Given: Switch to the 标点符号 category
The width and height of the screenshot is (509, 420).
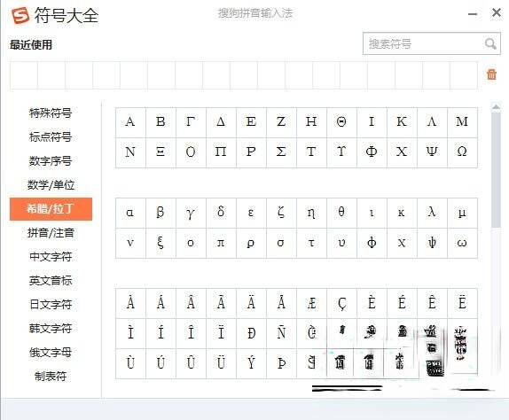Looking at the screenshot, I should [51, 136].
